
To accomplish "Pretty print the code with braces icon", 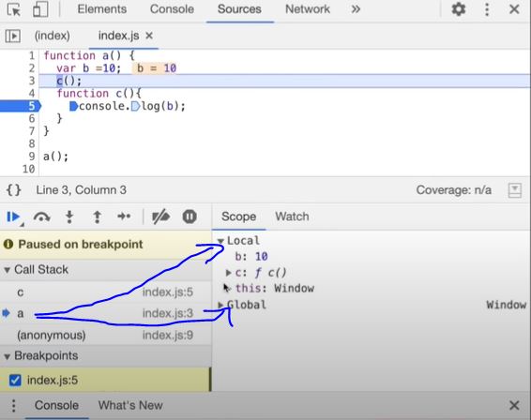I will click(x=13, y=190).
